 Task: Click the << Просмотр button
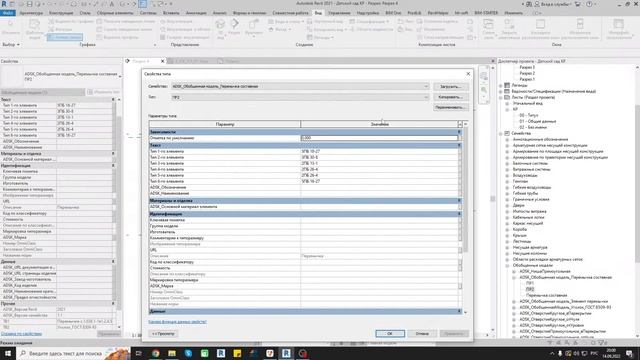click(x=163, y=333)
